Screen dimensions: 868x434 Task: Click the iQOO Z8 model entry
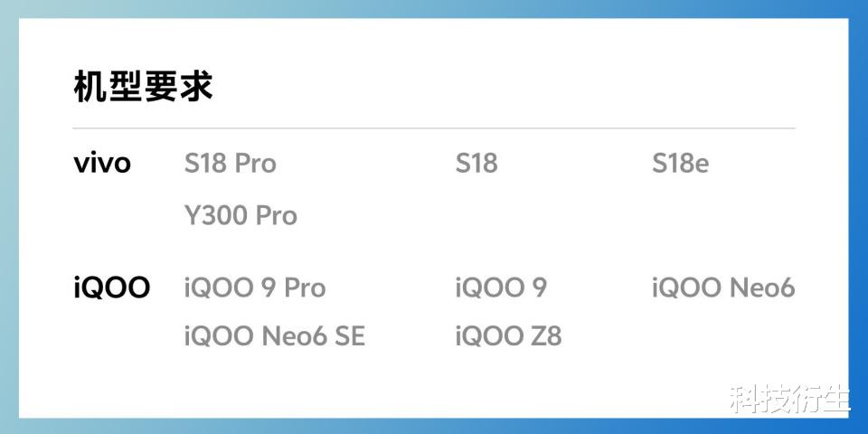coord(509,336)
